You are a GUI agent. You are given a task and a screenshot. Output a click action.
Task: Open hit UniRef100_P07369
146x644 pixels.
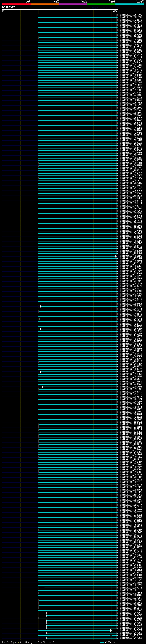click(131, 32)
